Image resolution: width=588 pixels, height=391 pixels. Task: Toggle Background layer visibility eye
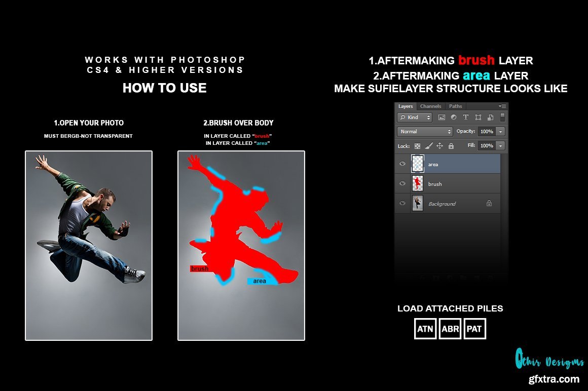402,203
